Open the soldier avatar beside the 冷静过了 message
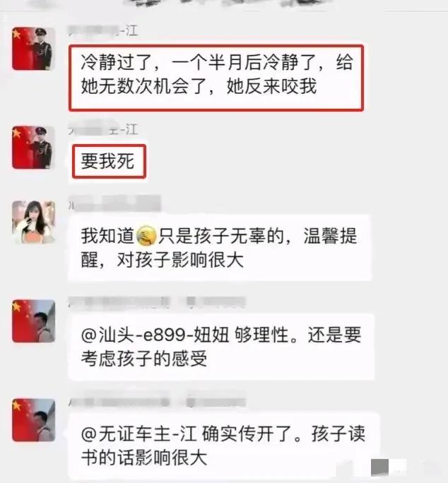This screenshot has width=448, height=483. (33, 49)
